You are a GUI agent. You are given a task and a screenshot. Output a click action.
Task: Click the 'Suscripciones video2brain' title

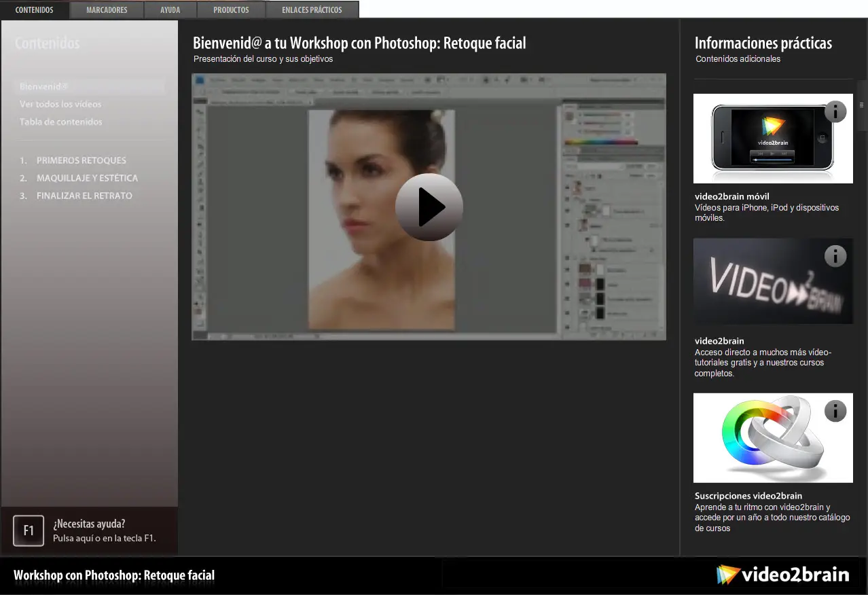748,496
